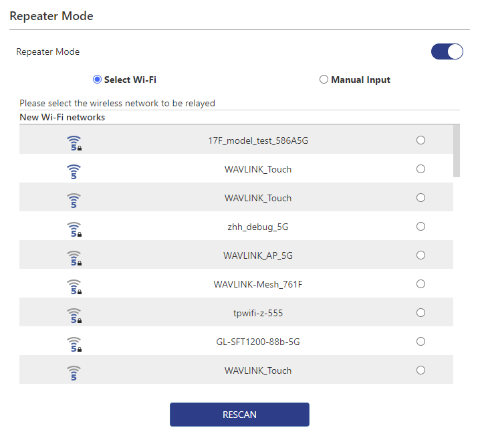Screen dimensions: 484x448
Task: Select the 17F_model_test_586A5G network radio button
Action: tap(420, 140)
